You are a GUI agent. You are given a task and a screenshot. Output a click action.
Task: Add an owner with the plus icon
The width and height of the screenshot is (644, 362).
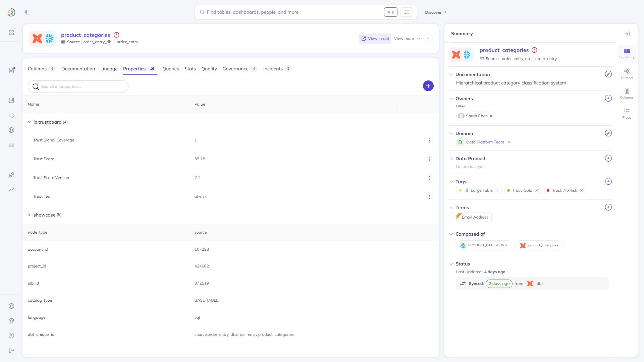[608, 98]
